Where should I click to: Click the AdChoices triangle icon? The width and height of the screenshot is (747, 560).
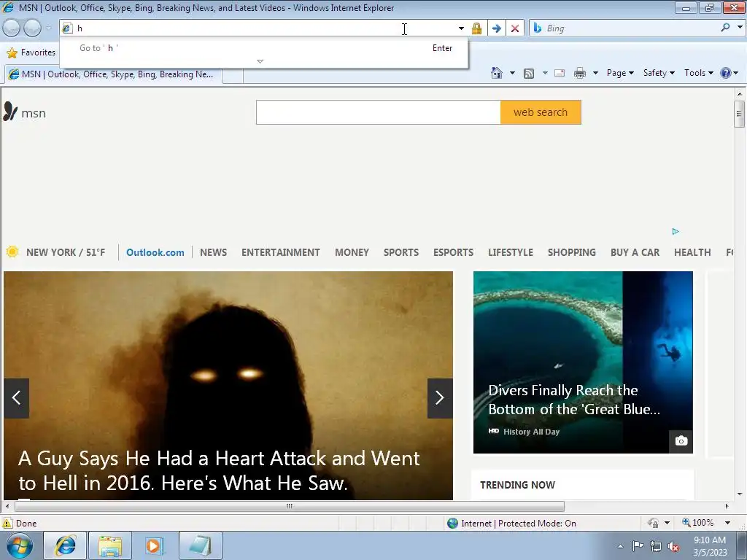click(x=676, y=231)
